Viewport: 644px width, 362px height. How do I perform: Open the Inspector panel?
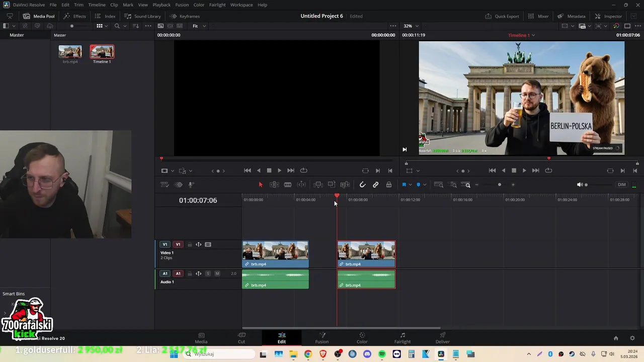click(x=608, y=16)
